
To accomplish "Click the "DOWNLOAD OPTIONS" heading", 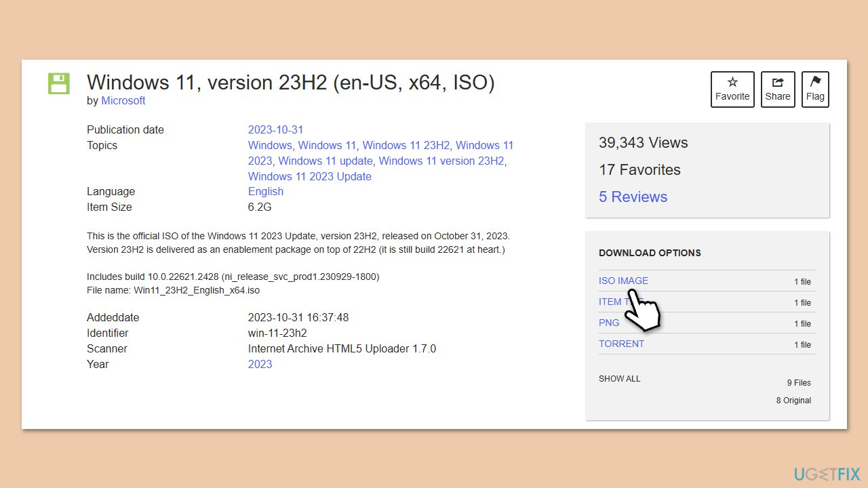I will point(650,253).
